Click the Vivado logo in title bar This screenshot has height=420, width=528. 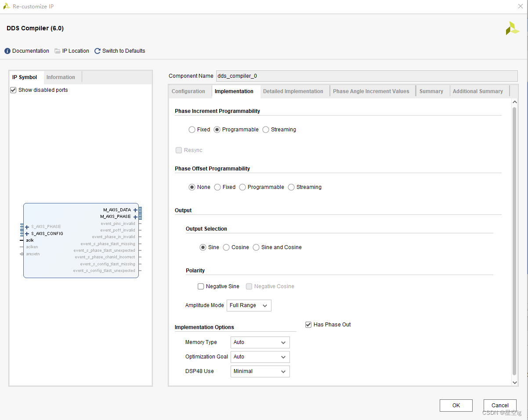point(7,6)
